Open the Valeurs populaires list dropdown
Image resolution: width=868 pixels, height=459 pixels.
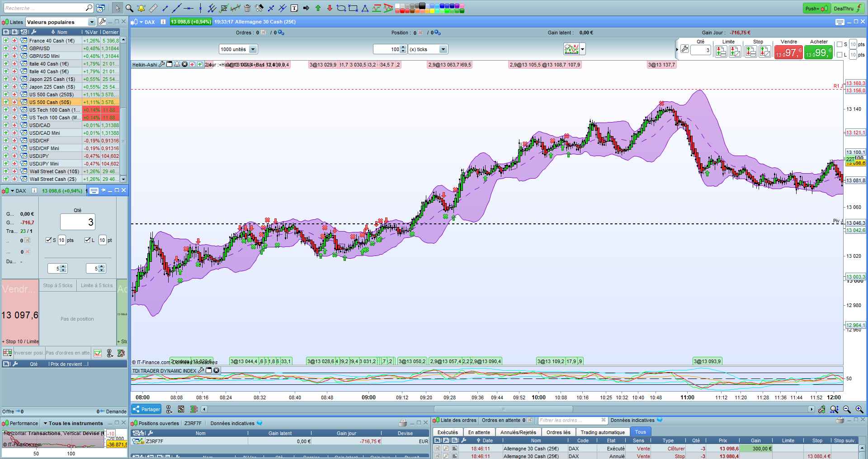click(92, 22)
